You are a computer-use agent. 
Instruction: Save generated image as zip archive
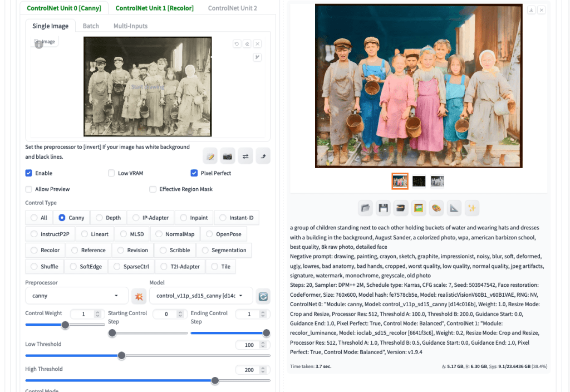[401, 208]
